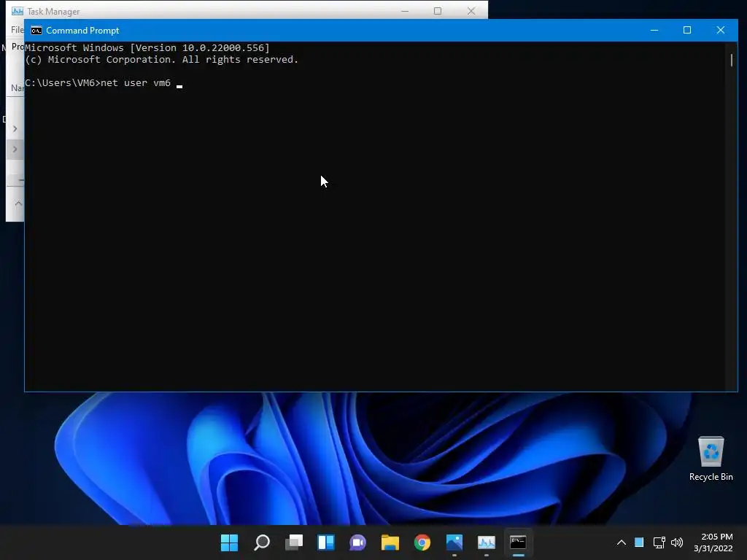
Task: Open the Photos app taskbar icon
Action: (x=454, y=542)
